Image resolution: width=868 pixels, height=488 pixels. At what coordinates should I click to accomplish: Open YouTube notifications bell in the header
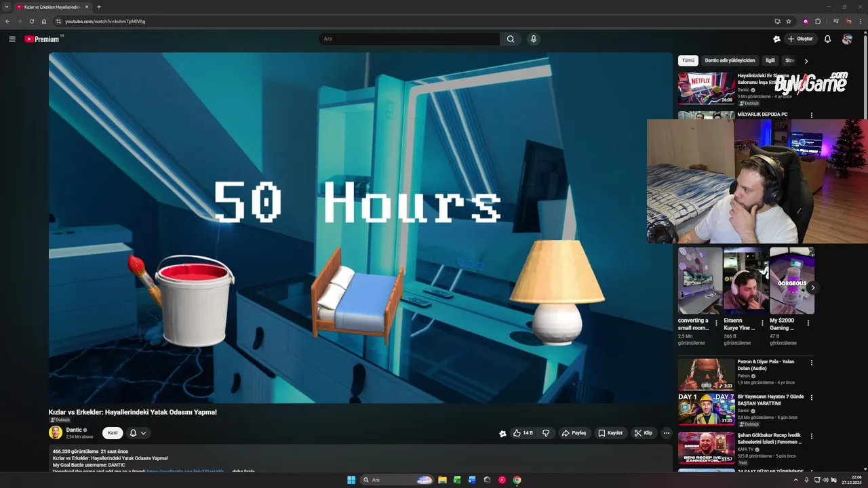(x=827, y=39)
